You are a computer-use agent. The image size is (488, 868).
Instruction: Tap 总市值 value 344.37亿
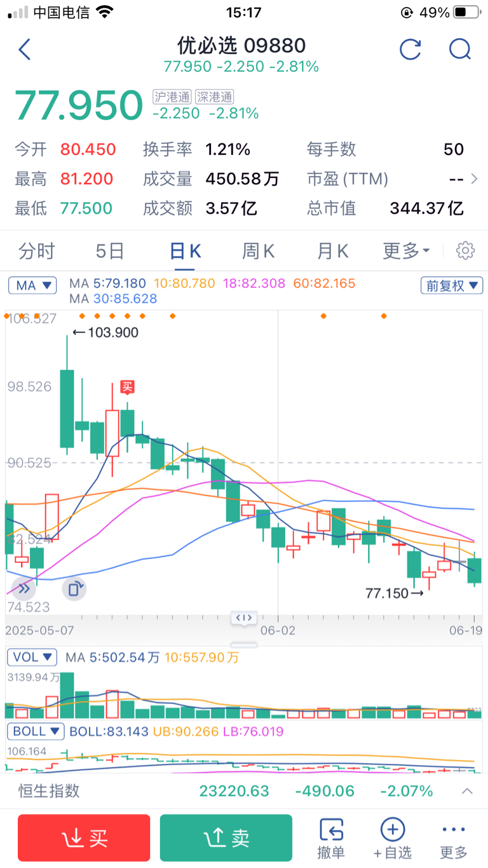(426, 208)
